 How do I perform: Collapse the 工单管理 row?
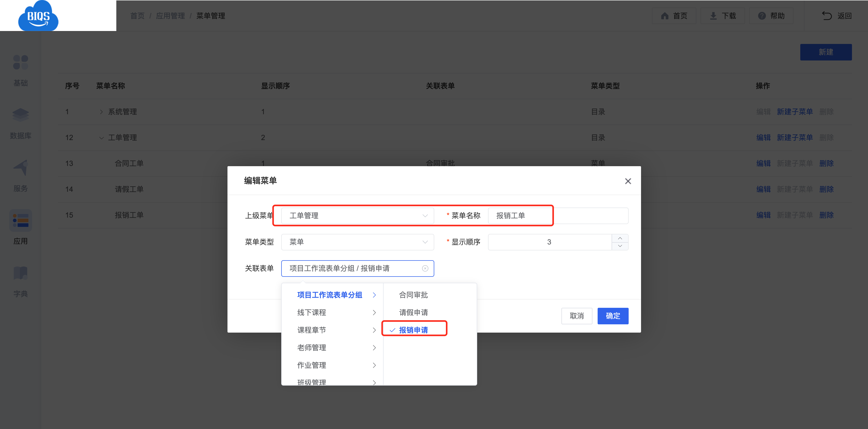[x=101, y=137]
